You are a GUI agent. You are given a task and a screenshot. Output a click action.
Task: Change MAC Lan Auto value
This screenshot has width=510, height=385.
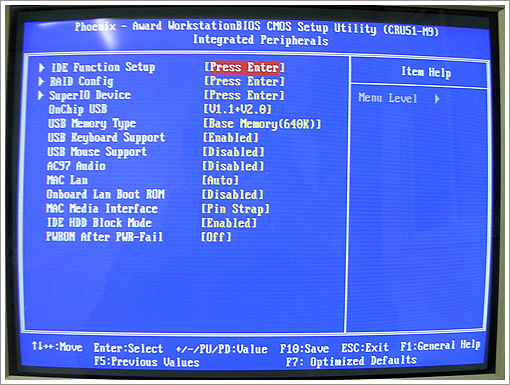pyautogui.click(x=220, y=180)
